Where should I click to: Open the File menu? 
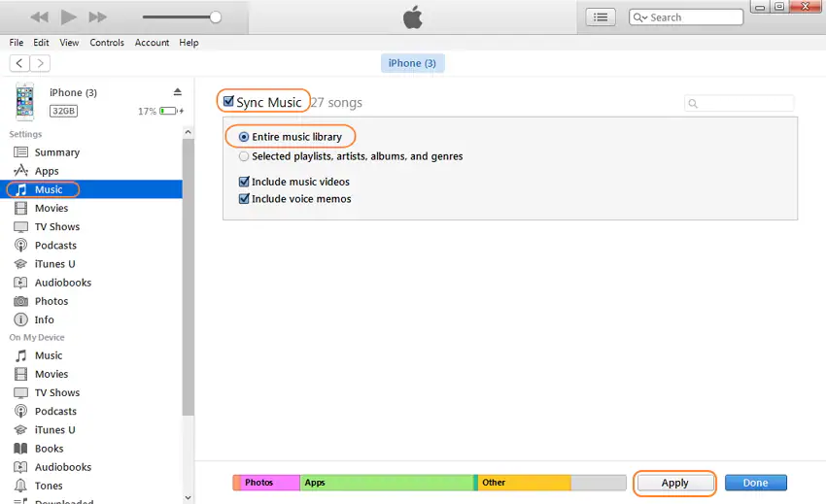click(x=17, y=43)
